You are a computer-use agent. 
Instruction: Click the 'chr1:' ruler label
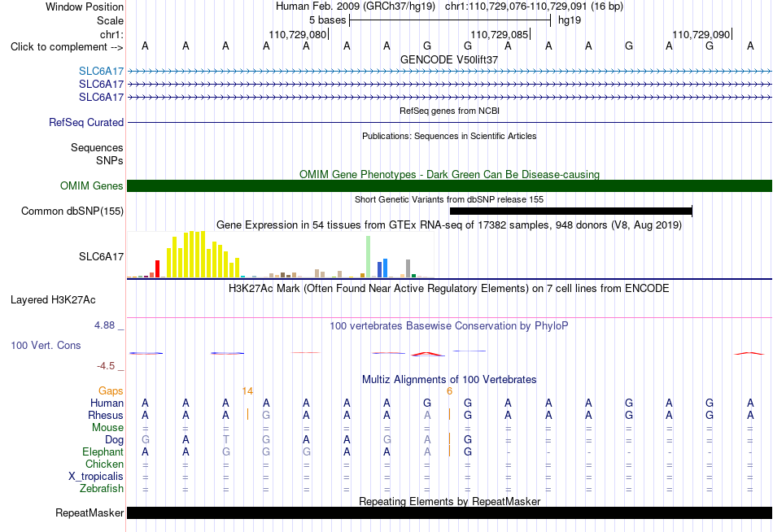pyautogui.click(x=111, y=34)
